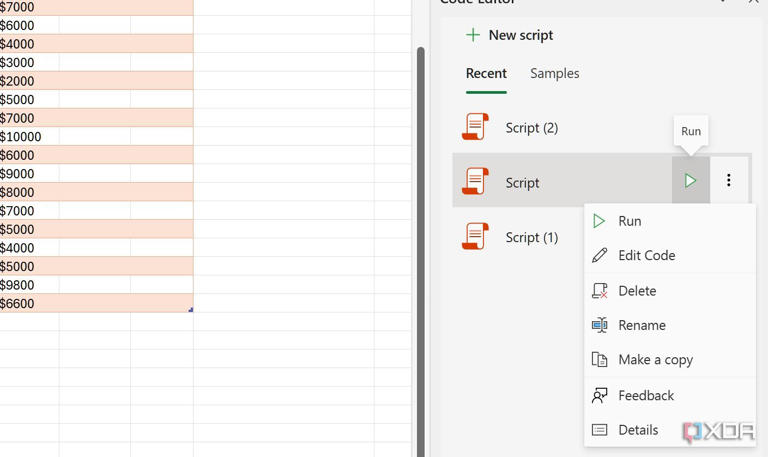Click the New script button label
Image resolution: width=768 pixels, height=457 pixels.
[x=521, y=35]
